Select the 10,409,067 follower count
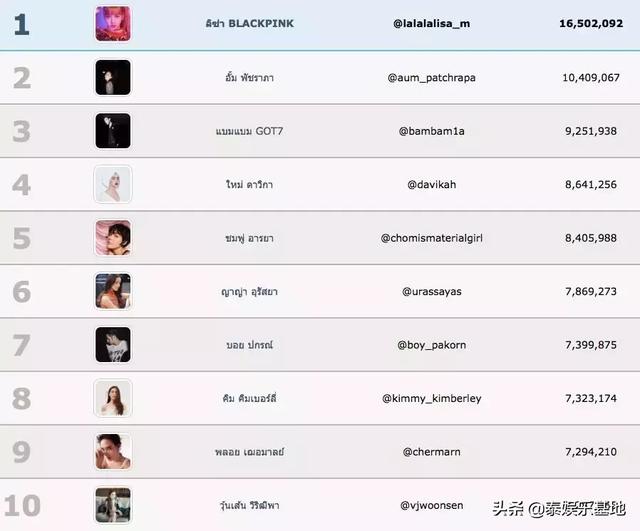Image resolution: width=640 pixels, height=531 pixels. coord(591,78)
